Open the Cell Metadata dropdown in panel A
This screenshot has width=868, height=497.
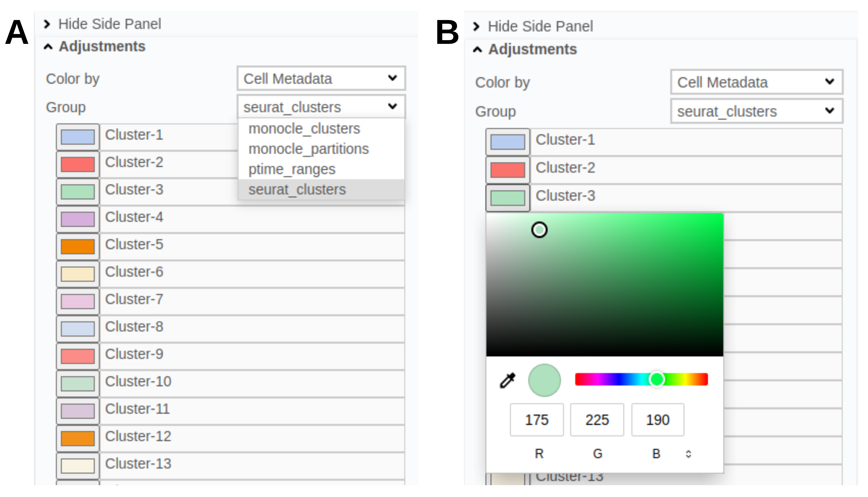321,79
